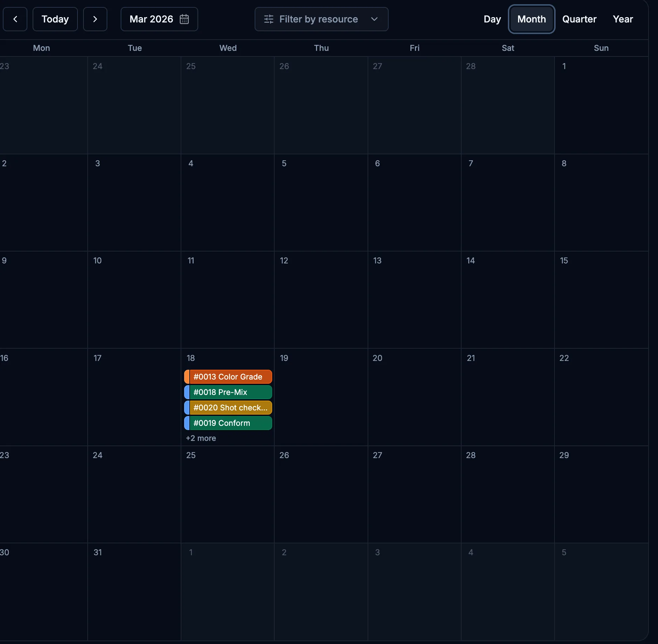The height and width of the screenshot is (644, 658).
Task: Select March 27 day cell
Action: 414,494
